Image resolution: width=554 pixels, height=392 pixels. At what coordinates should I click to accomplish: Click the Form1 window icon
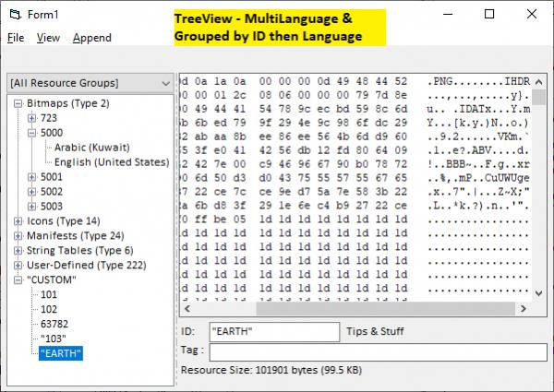(15, 15)
